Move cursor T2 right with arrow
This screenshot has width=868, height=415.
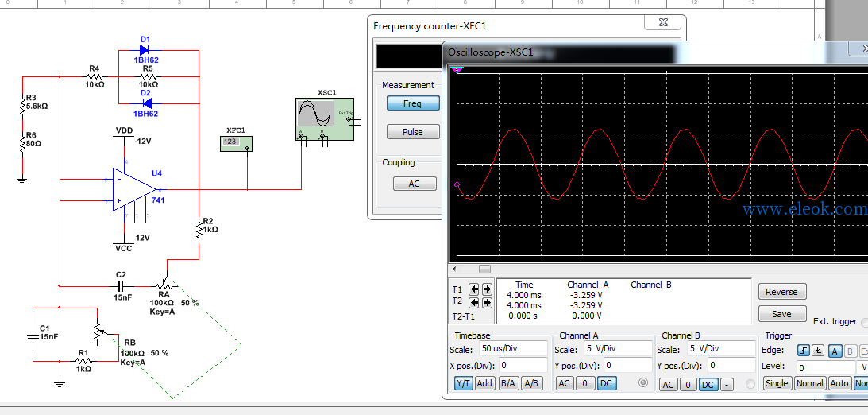tap(487, 303)
